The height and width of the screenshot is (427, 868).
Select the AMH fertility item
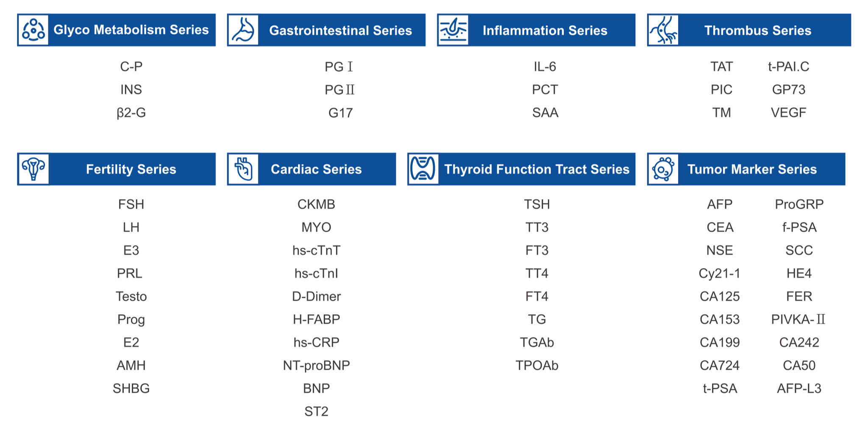(131, 365)
